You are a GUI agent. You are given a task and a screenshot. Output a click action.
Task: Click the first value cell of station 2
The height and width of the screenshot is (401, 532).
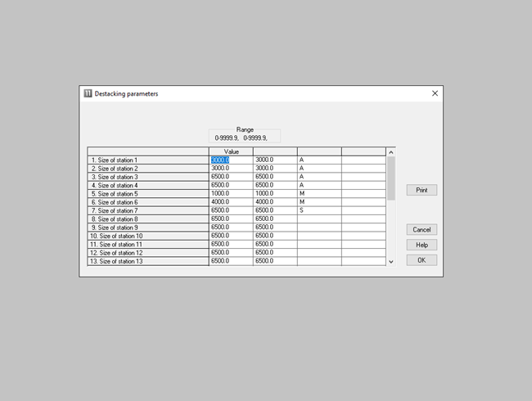[230, 168]
